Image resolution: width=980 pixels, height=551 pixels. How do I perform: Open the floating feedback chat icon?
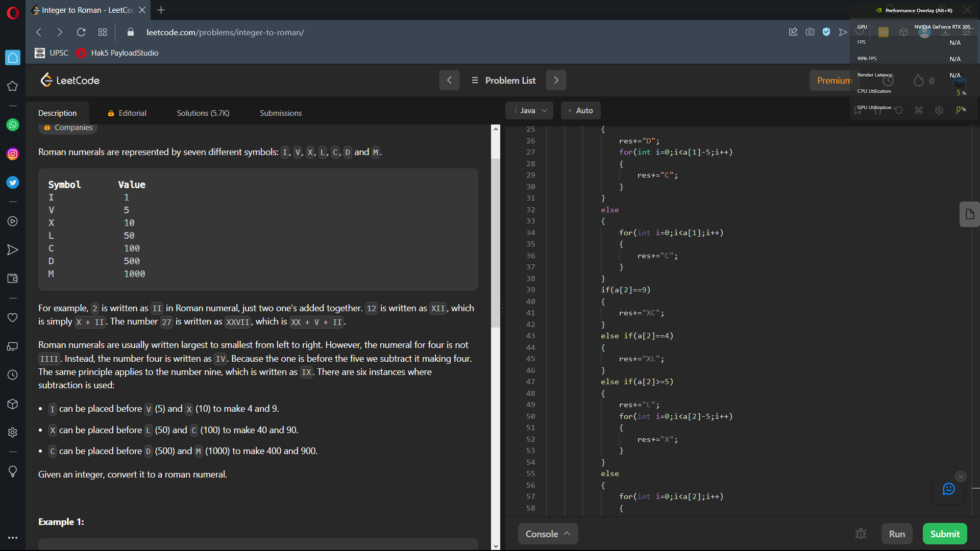tap(948, 489)
